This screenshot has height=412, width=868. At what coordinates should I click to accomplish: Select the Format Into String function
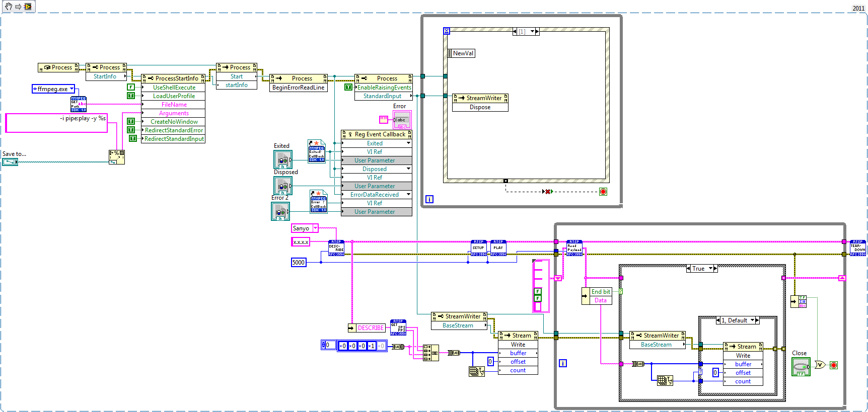point(117,157)
